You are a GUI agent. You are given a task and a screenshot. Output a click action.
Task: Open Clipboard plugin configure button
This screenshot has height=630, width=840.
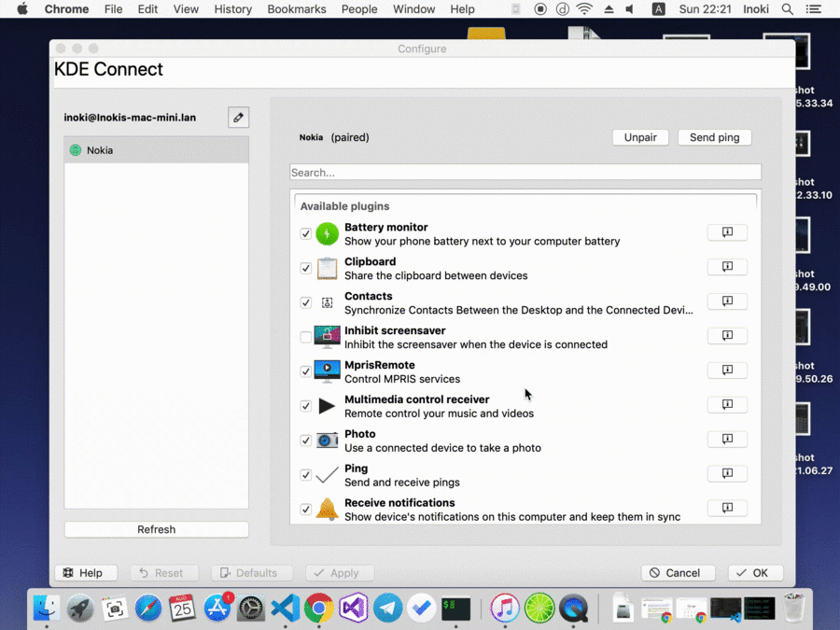pyautogui.click(x=727, y=267)
